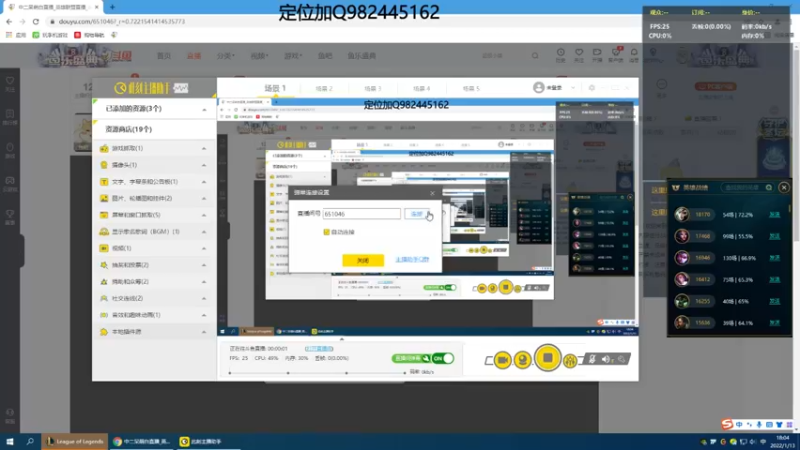Select the 资源商店(19个) header

(154, 130)
